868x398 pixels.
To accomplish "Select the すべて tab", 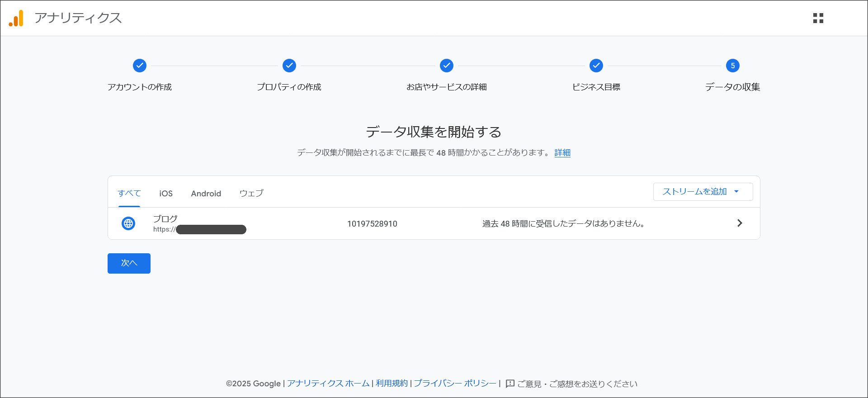I will pos(129,193).
